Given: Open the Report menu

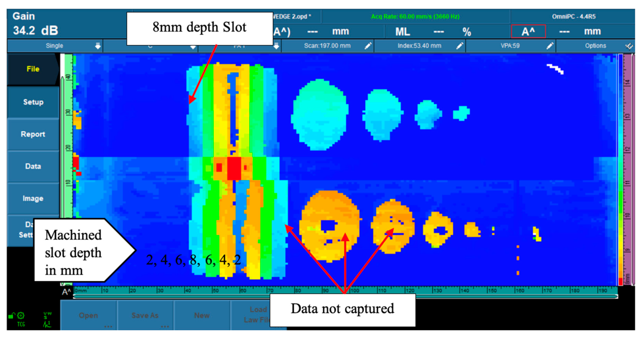Looking at the screenshot, I should (x=33, y=134).
